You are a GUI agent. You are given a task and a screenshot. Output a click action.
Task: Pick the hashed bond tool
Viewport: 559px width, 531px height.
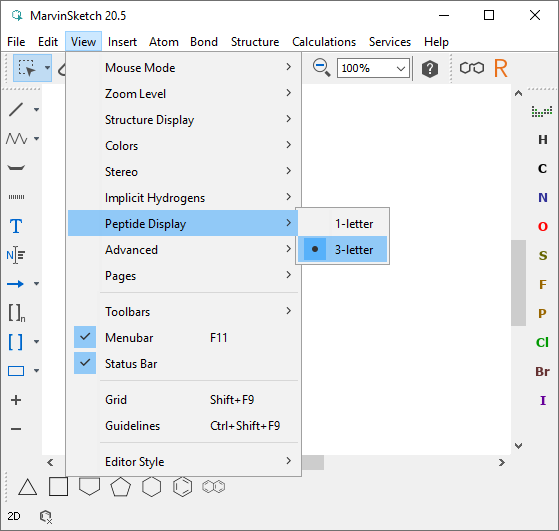point(16,197)
